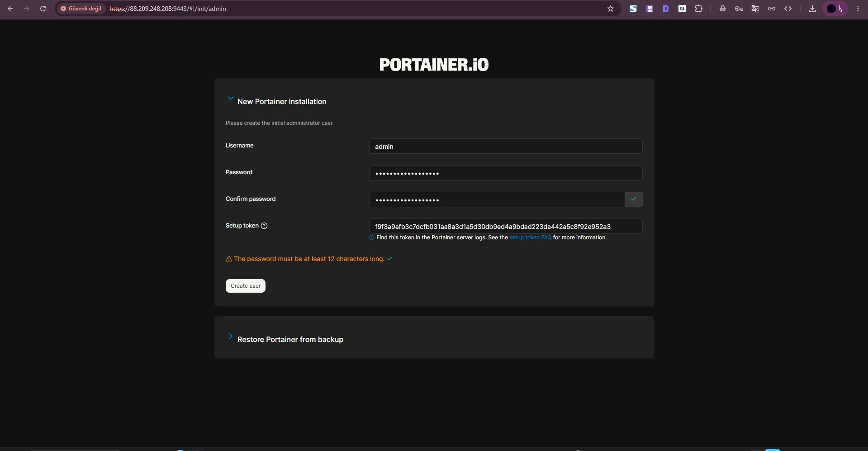Click the PORTAINER.iO logo
This screenshot has height=451, width=868.
(x=434, y=65)
